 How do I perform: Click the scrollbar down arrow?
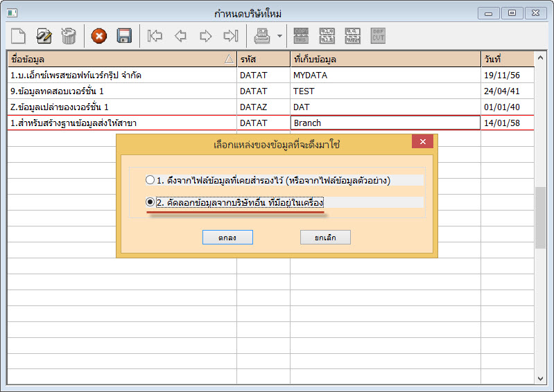(540, 378)
